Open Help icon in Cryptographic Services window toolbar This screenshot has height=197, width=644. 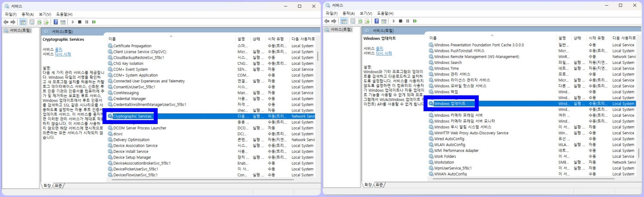coord(56,22)
